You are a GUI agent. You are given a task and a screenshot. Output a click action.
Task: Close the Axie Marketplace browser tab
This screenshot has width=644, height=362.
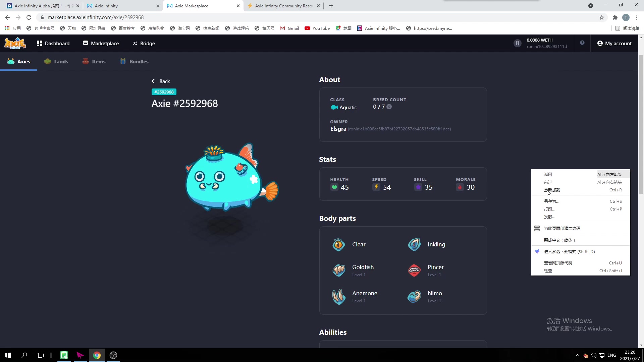[238, 6]
